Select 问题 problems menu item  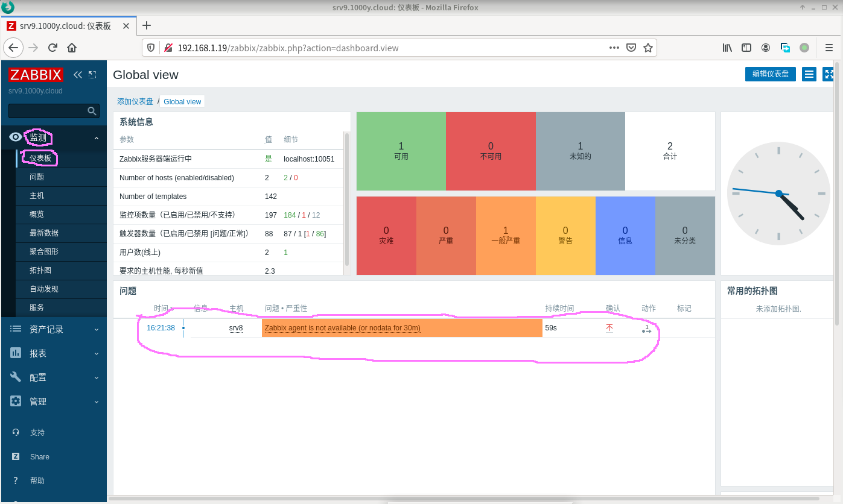(62, 177)
